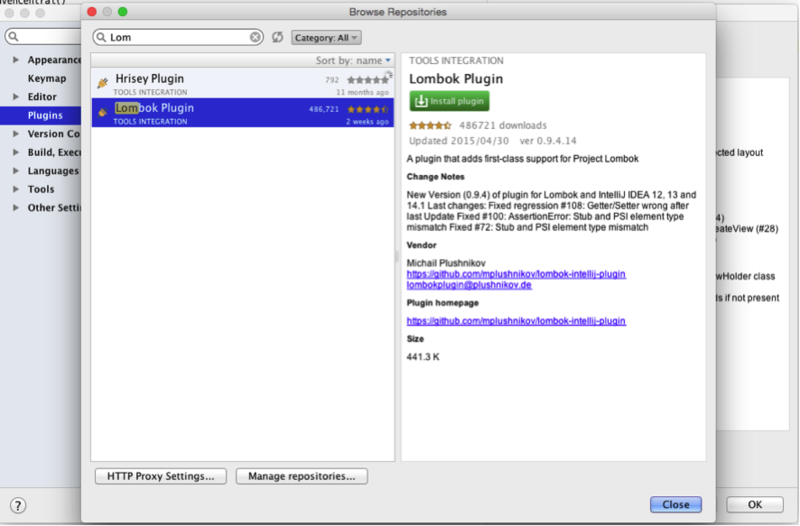800x526 pixels.
Task: Open the GitHub link under Plugin homepage
Action: tap(516, 321)
